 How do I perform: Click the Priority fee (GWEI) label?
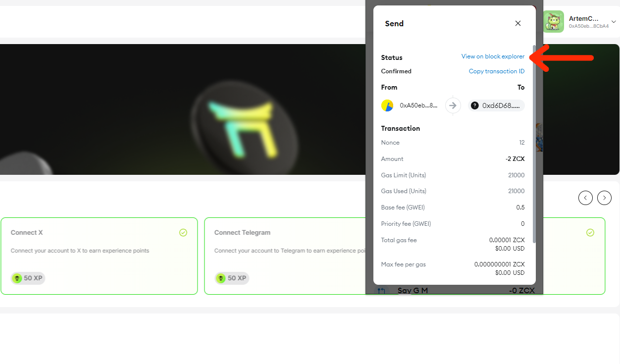click(406, 224)
